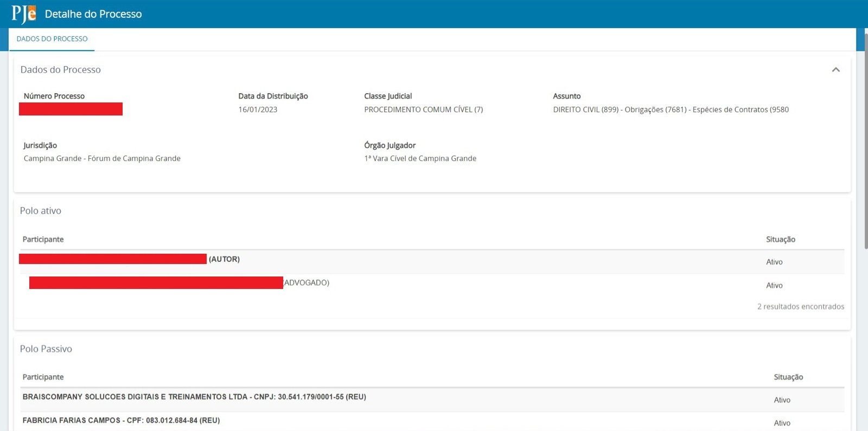Click Participante header in Polo ativo
The height and width of the screenshot is (431, 868).
point(43,239)
